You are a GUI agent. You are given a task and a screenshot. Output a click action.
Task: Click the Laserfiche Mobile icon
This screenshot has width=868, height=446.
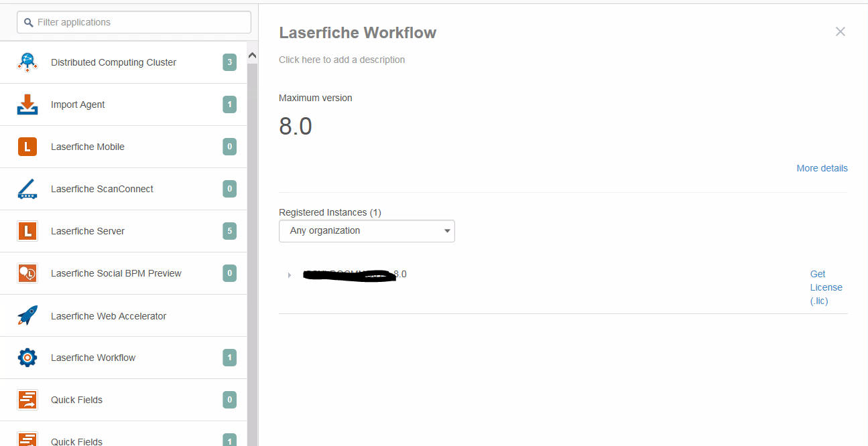tap(27, 147)
